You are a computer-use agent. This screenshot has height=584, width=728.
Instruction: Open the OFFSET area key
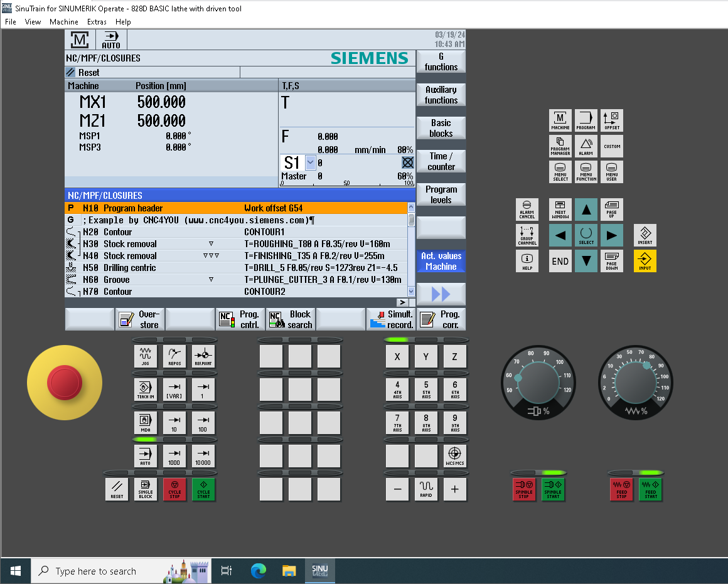click(612, 120)
